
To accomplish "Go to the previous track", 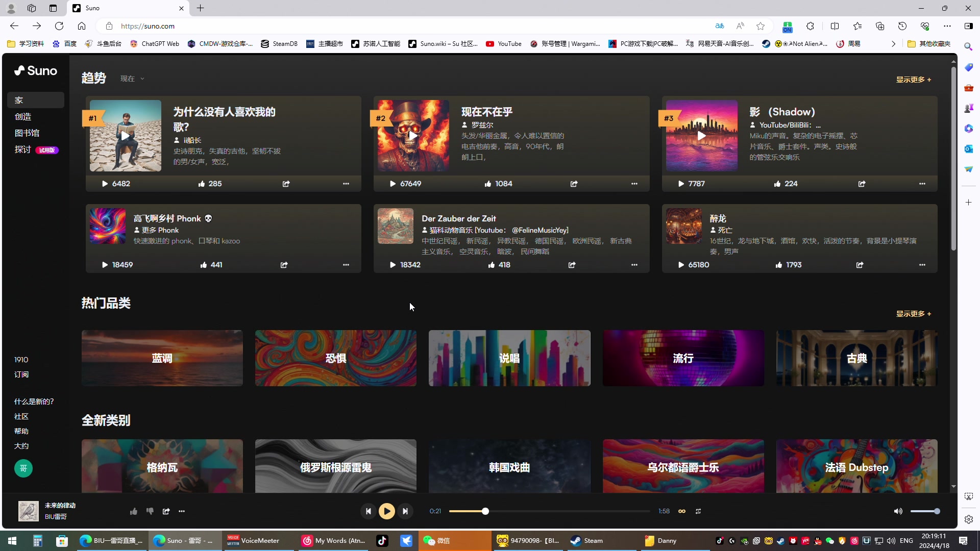I will point(368,511).
